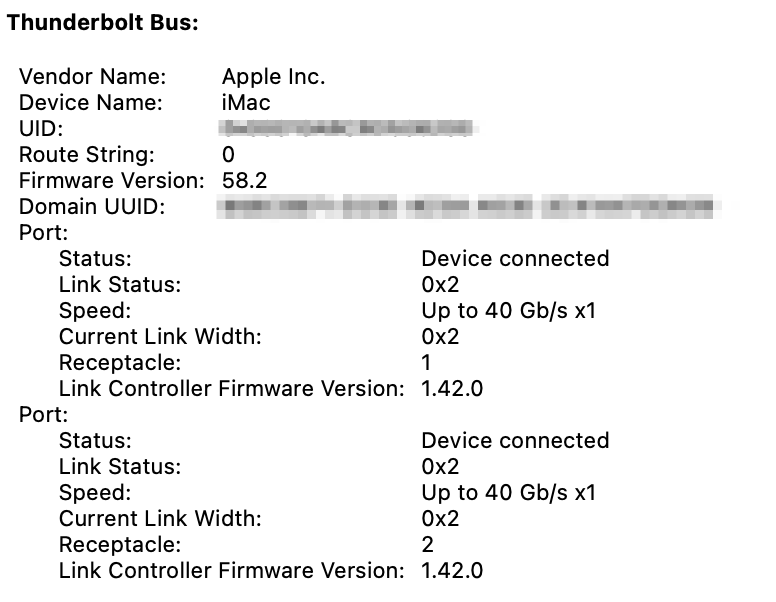Viewport: 776px width, 602px height.
Task: Click the second Port heading
Action: click(x=44, y=415)
